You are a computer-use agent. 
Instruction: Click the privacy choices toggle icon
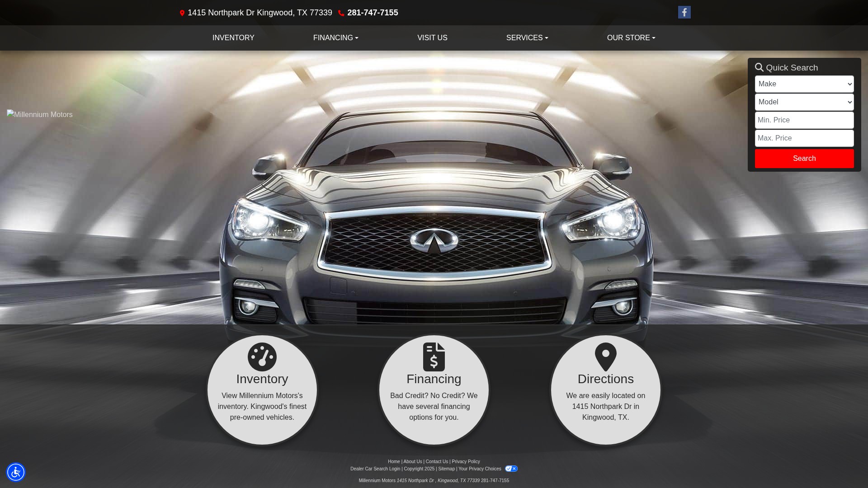point(511,469)
